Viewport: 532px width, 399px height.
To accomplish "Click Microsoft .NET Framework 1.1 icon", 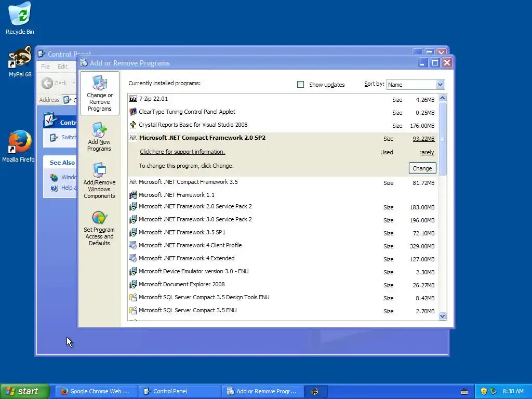I will pyautogui.click(x=133, y=195).
